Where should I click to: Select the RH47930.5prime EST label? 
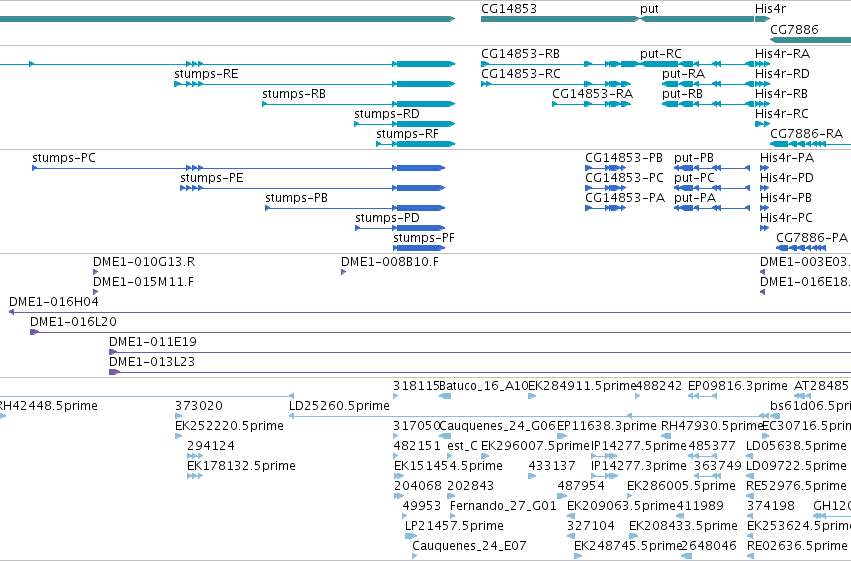(x=712, y=426)
